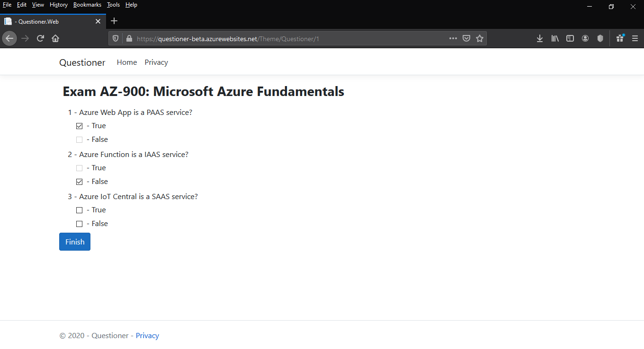Click question text 'Azure IoT Central is a SAAS service?'
This screenshot has width=644, height=349.
pos(138,197)
